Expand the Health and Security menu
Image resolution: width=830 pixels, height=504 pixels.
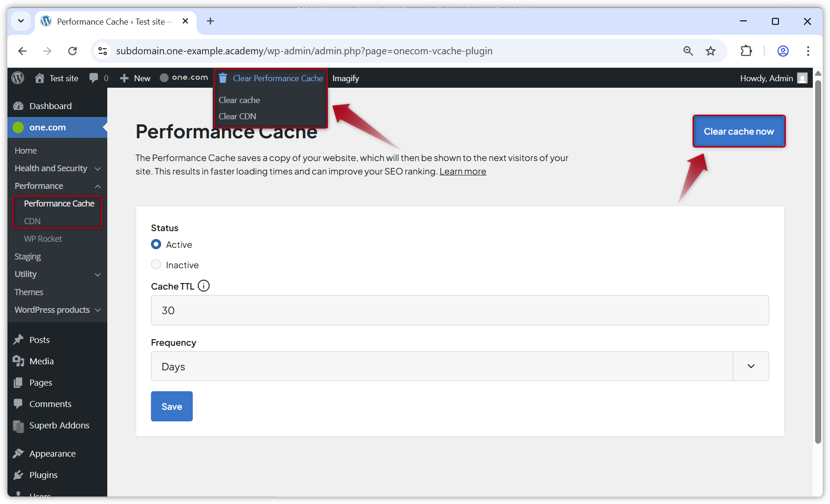tap(51, 168)
